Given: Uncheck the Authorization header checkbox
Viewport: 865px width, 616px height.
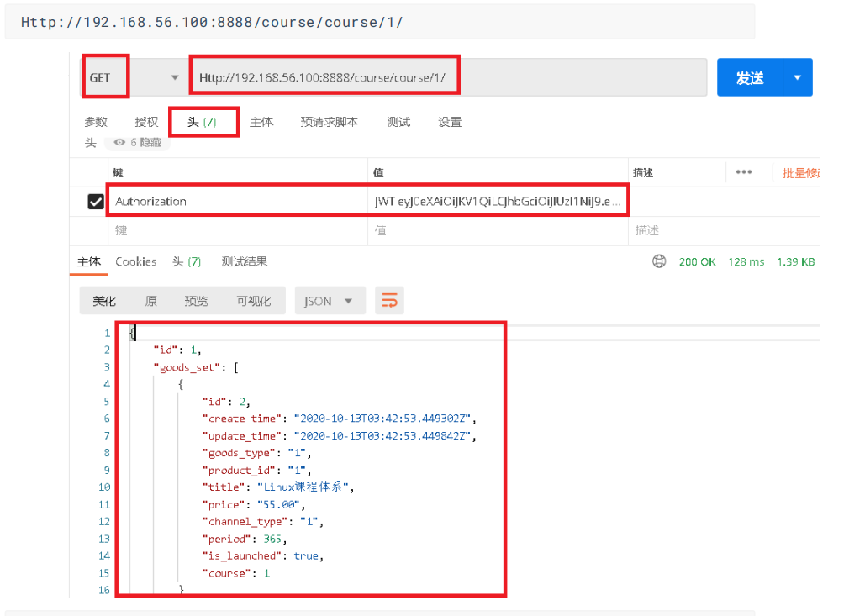Looking at the screenshot, I should coord(96,202).
